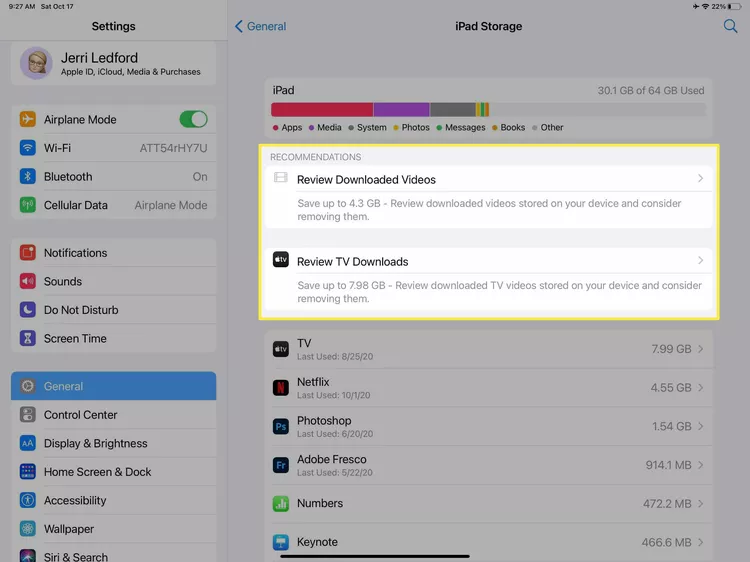Tap the Netflix row label
The image size is (750, 562).
click(313, 382)
